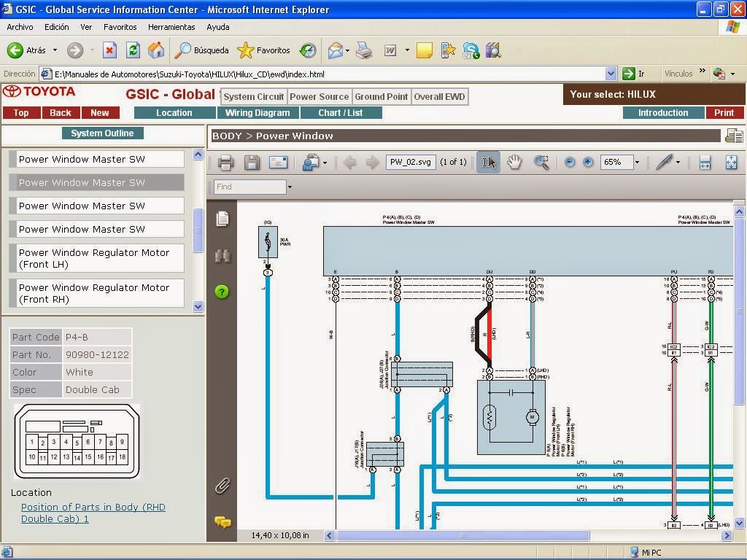Open the Pages panel in viewer sidebar
Image resolution: width=747 pixels, height=560 pixels.
tap(222, 219)
